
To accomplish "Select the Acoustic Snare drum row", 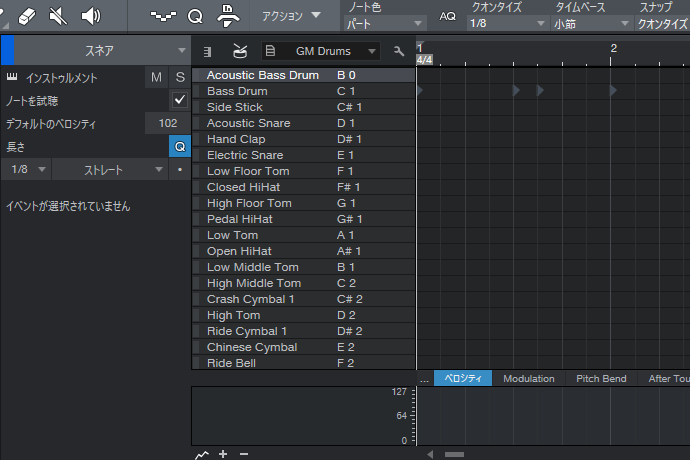I will (x=248, y=123).
